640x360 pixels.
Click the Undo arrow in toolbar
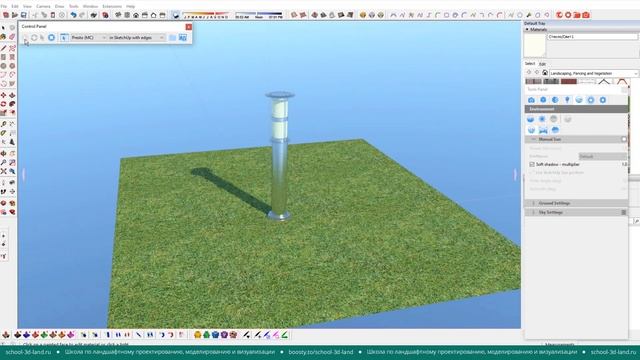click(x=73, y=15)
